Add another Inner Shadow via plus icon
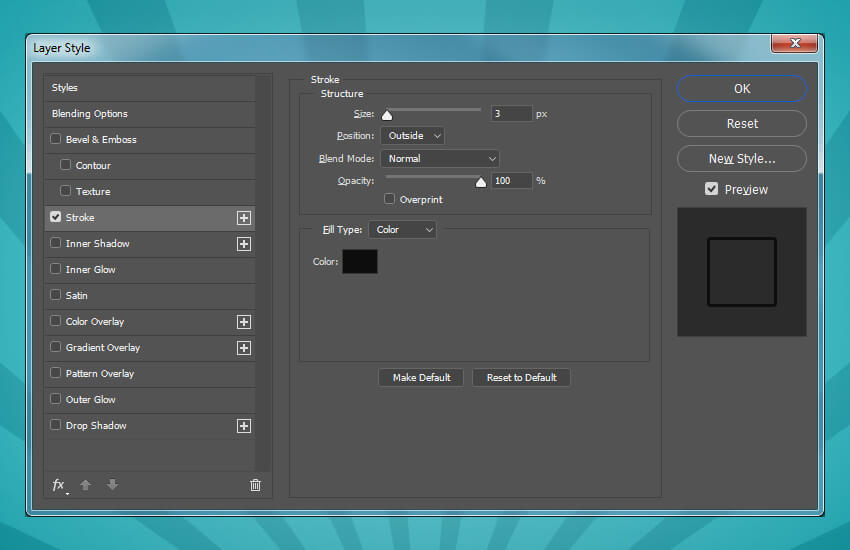Screen dimensions: 850x550 pyautogui.click(x=243, y=244)
